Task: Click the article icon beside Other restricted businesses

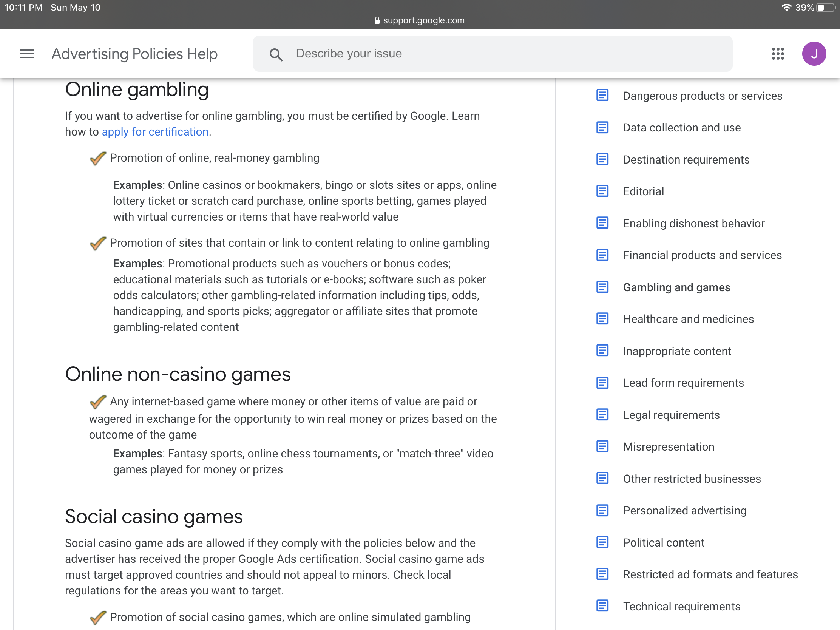Action: [602, 479]
